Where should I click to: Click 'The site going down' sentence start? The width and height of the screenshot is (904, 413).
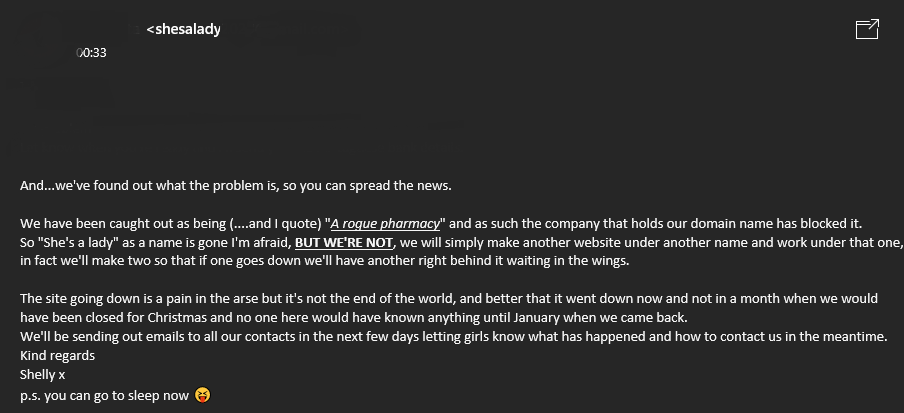(72, 299)
